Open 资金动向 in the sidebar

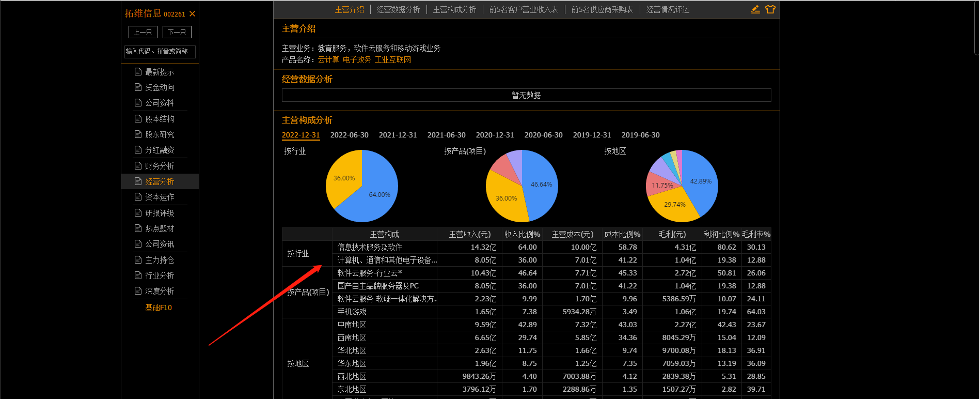pyautogui.click(x=160, y=87)
